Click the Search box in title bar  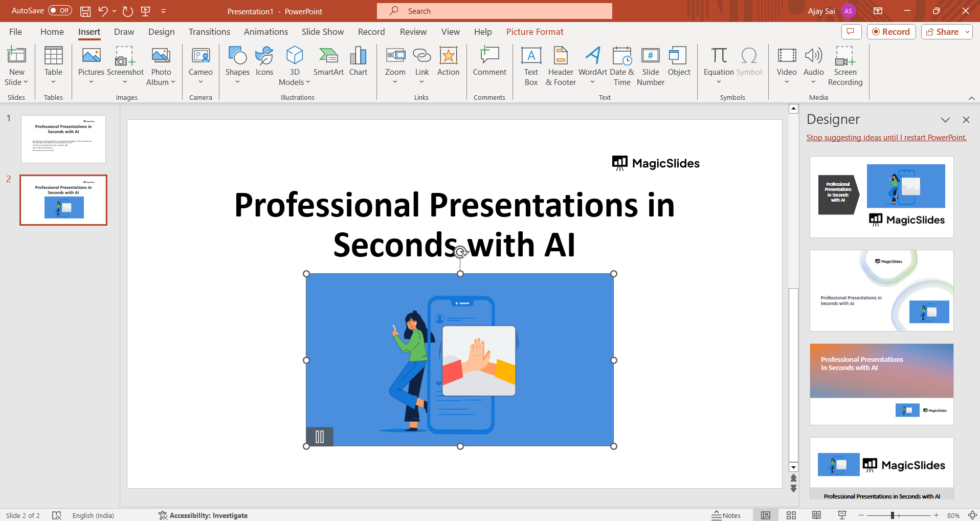495,11
